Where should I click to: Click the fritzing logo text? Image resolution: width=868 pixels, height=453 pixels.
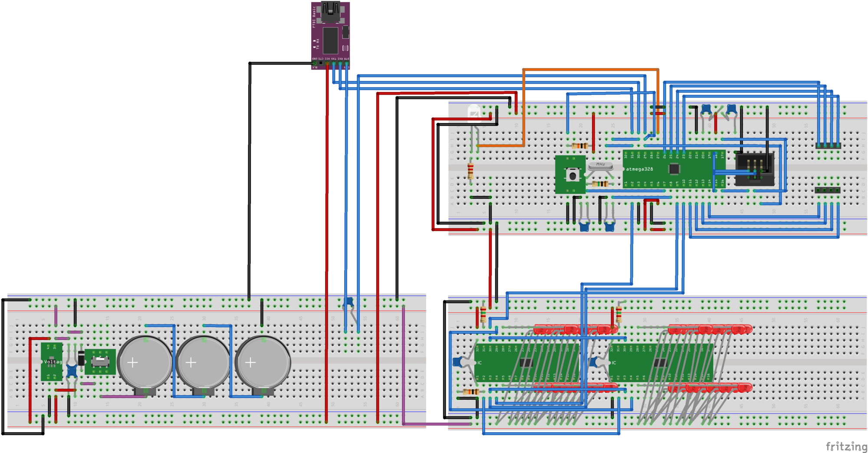(846, 446)
